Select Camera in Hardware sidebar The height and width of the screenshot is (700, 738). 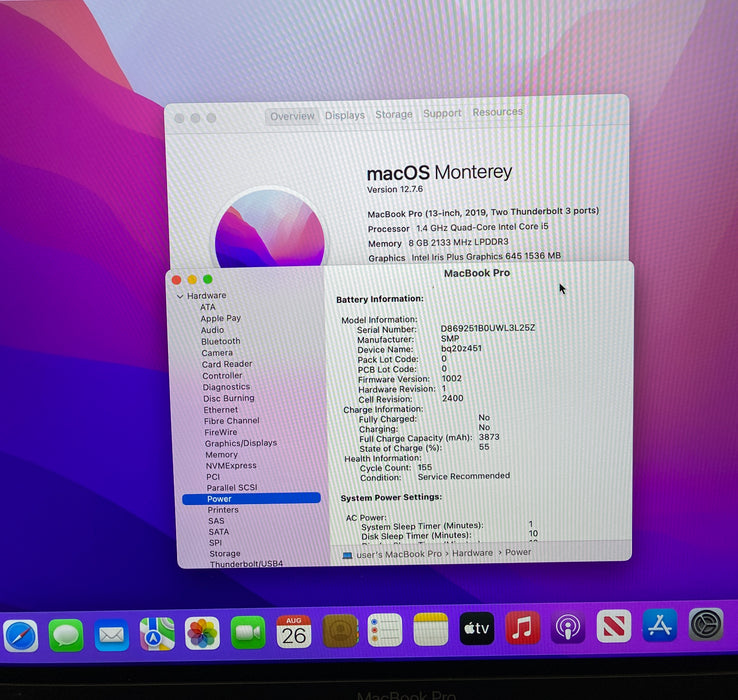click(217, 353)
